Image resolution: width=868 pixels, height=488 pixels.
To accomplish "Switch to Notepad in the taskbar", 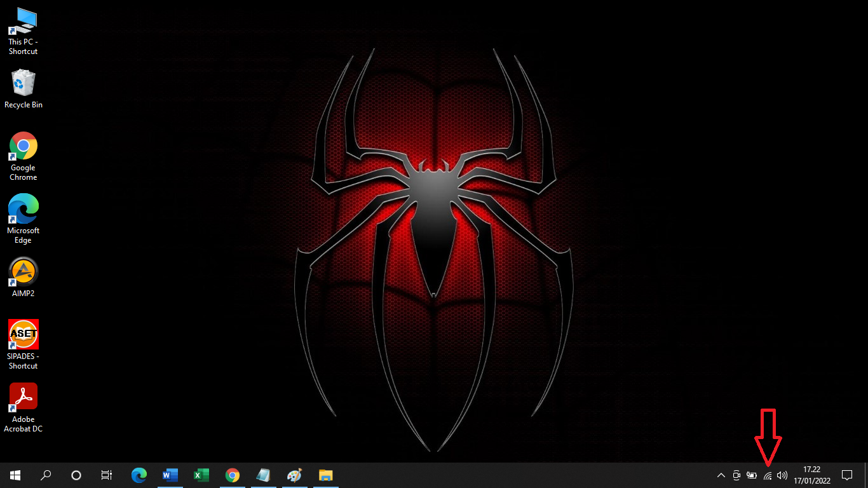I will click(x=263, y=475).
